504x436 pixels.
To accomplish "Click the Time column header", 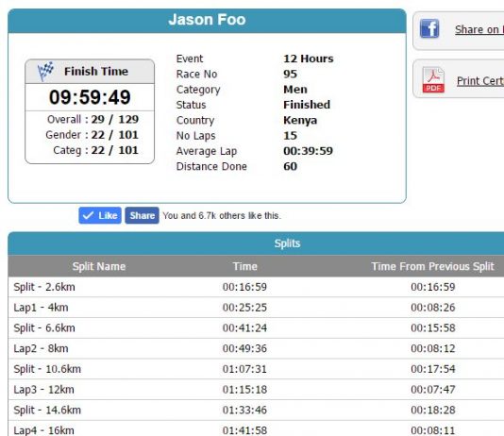I will pyautogui.click(x=245, y=266).
